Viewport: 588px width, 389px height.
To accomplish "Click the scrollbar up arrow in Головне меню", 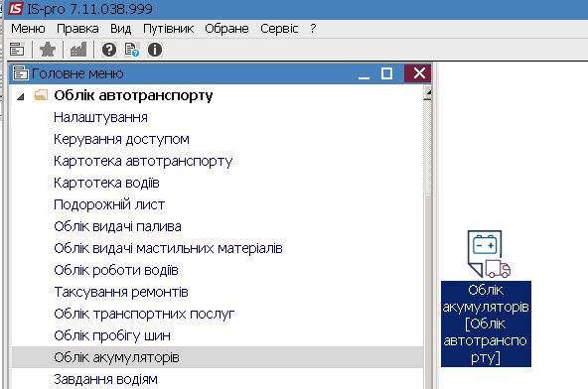I will [427, 92].
